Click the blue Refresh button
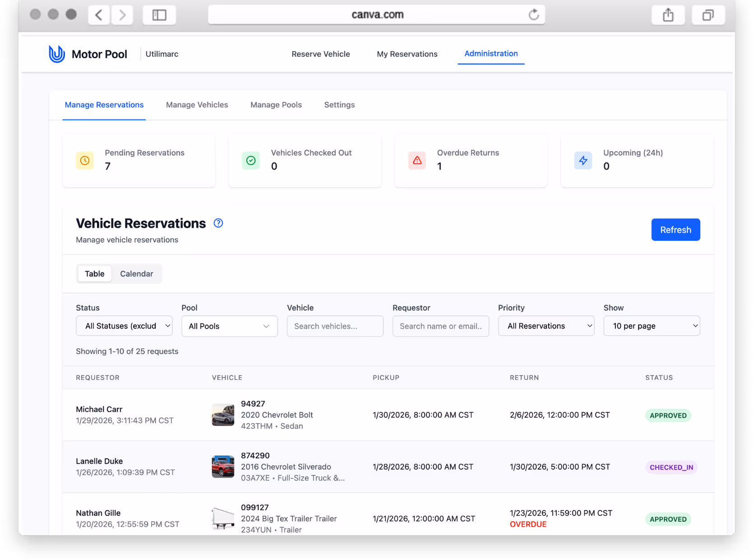The width and height of the screenshot is (754, 560). tap(675, 230)
